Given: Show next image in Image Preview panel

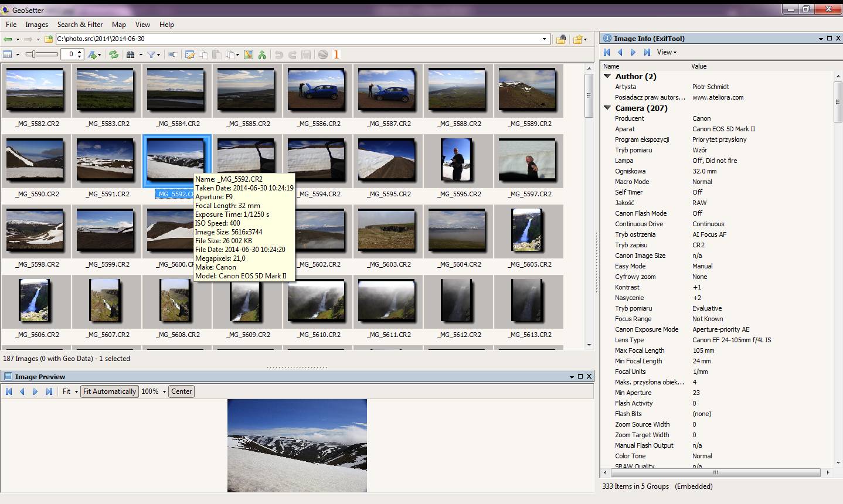Looking at the screenshot, I should tap(35, 391).
